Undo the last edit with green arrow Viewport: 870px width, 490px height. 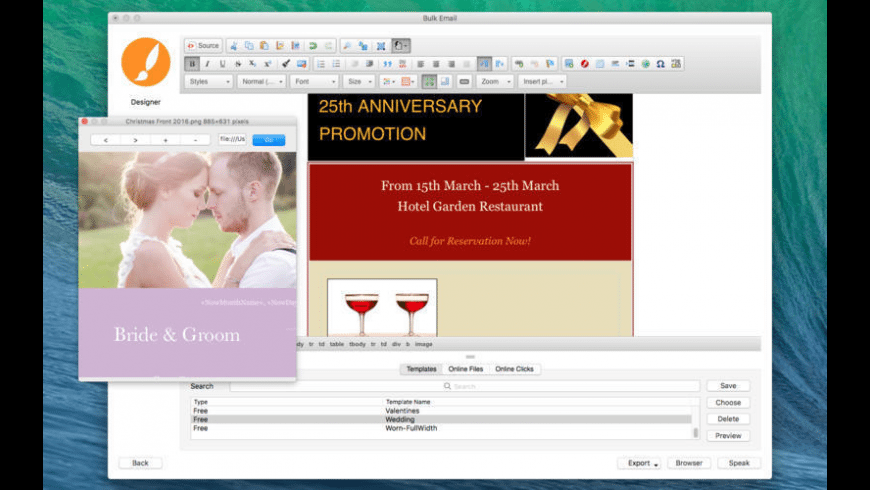click(x=313, y=46)
